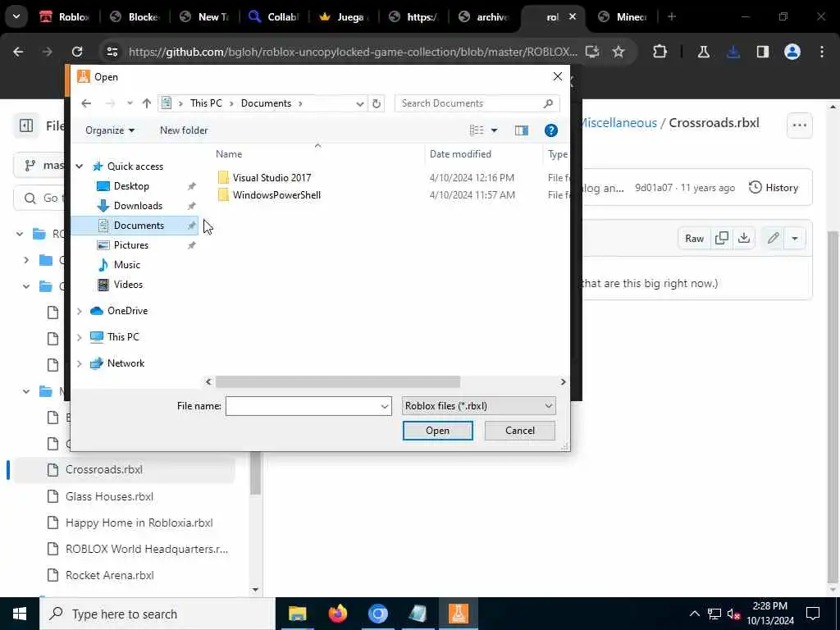Open view options dropdown arrow

[x=494, y=130]
